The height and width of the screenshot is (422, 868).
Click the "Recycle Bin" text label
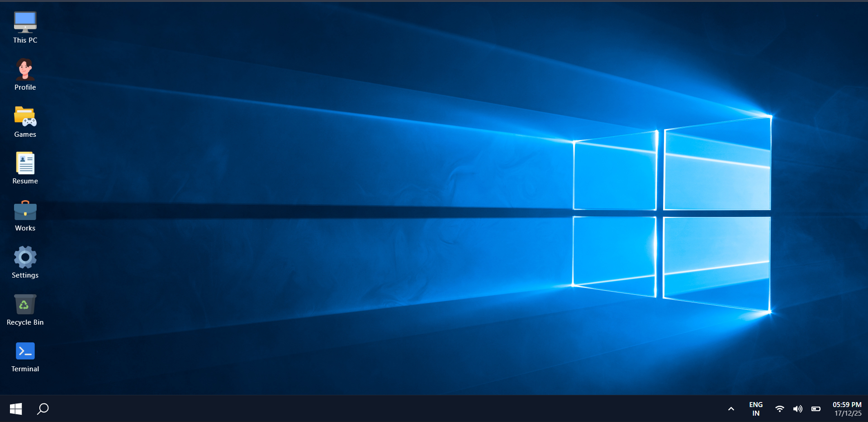(x=25, y=322)
